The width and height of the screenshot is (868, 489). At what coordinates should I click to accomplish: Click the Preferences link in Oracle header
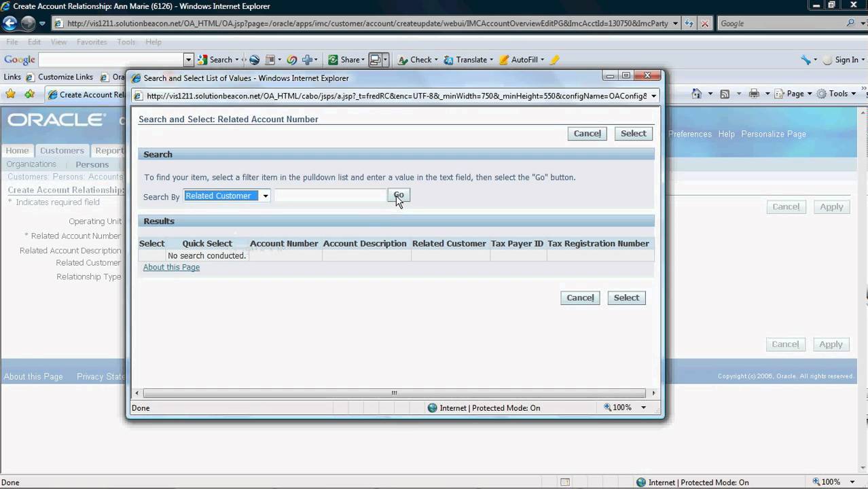pos(690,134)
